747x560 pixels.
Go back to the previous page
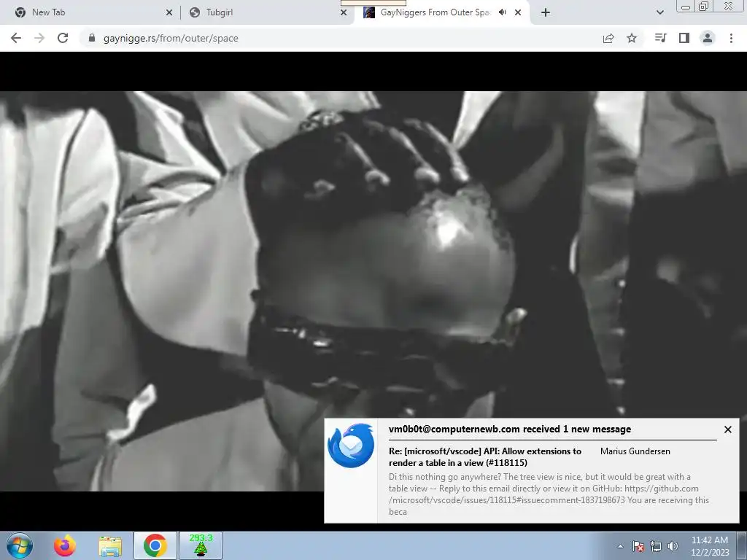click(x=16, y=38)
